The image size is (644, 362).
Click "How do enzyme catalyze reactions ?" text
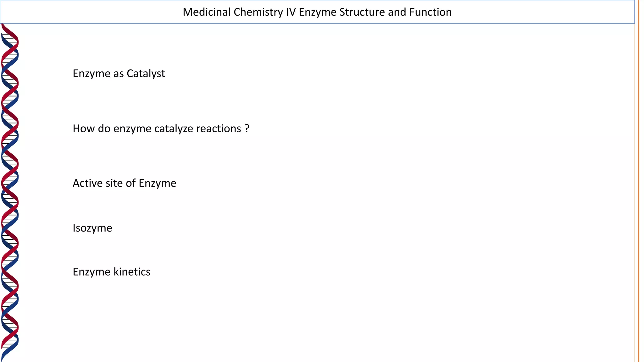tap(161, 129)
